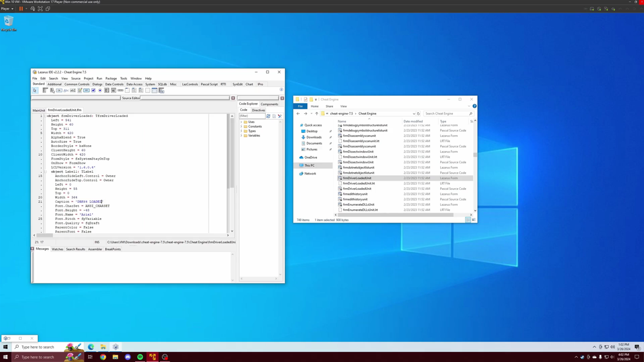Pick the TMainMenu component icon

tap(45, 90)
